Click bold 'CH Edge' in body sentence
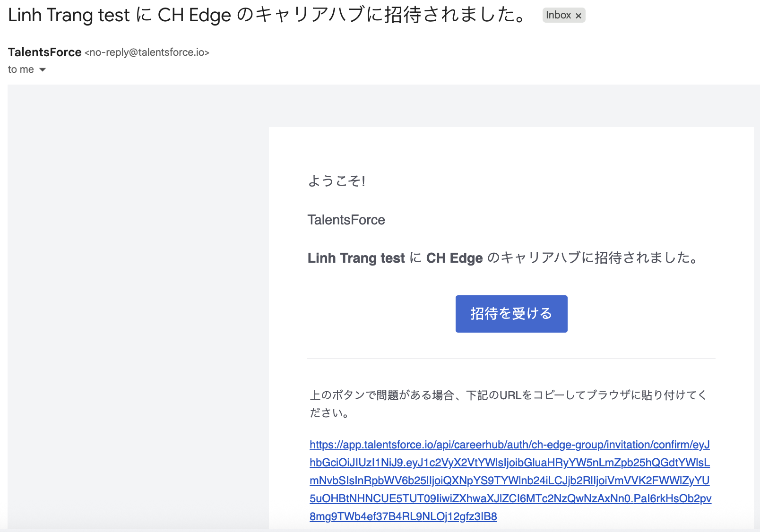This screenshot has height=532, width=760. coord(454,258)
